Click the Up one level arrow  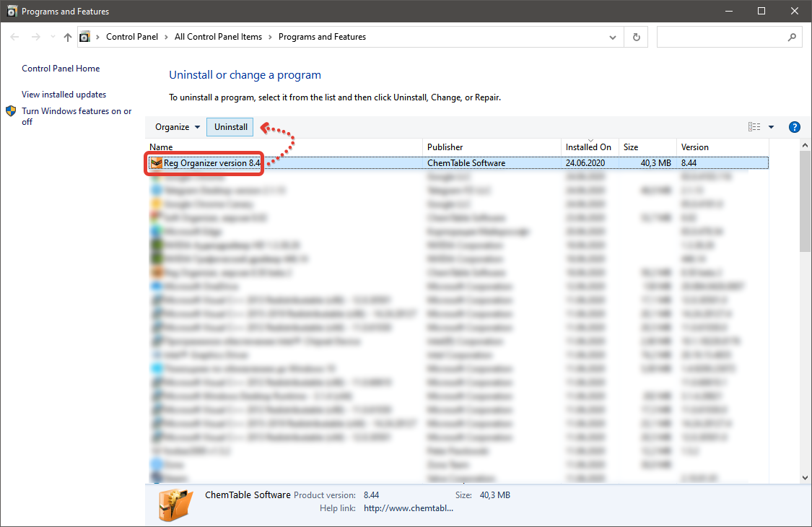pyautogui.click(x=67, y=36)
